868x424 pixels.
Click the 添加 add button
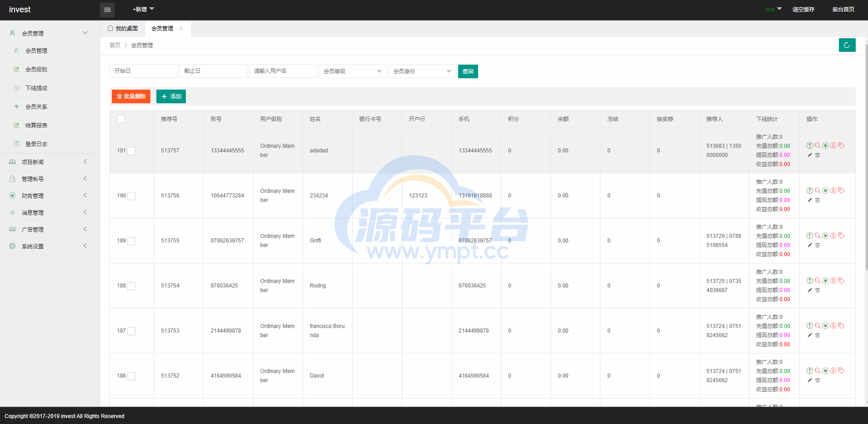tap(171, 96)
